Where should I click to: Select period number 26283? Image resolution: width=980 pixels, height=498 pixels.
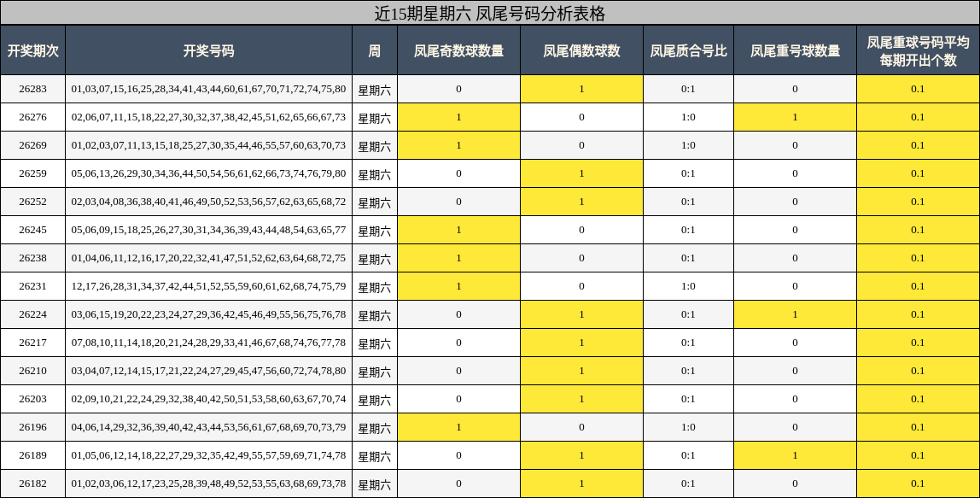pyautogui.click(x=32, y=89)
